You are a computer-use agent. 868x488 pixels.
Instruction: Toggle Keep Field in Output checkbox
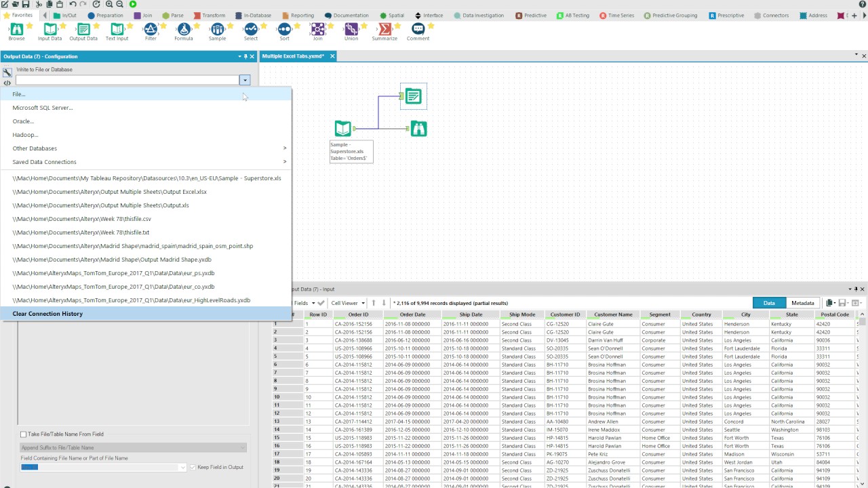click(x=193, y=467)
